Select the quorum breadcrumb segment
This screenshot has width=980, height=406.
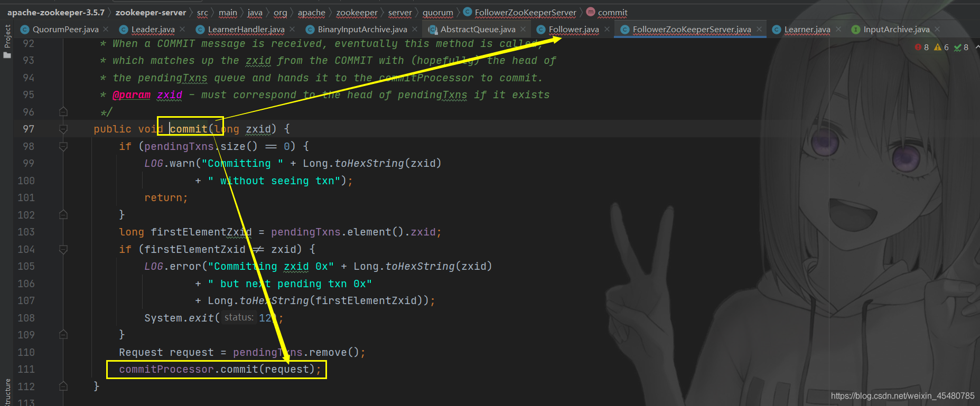(x=437, y=12)
